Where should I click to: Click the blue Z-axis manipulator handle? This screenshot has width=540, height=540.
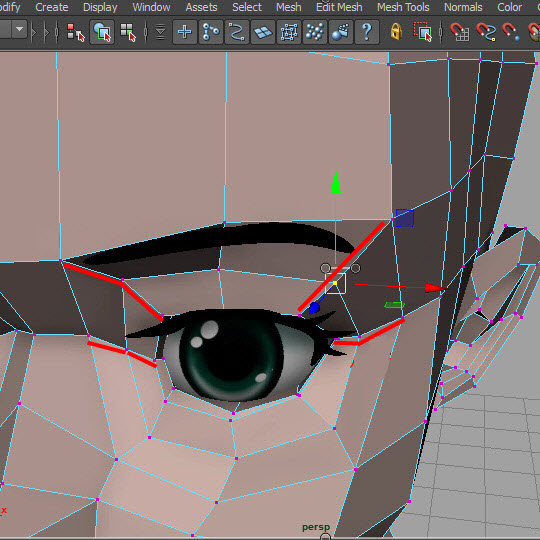[x=314, y=308]
